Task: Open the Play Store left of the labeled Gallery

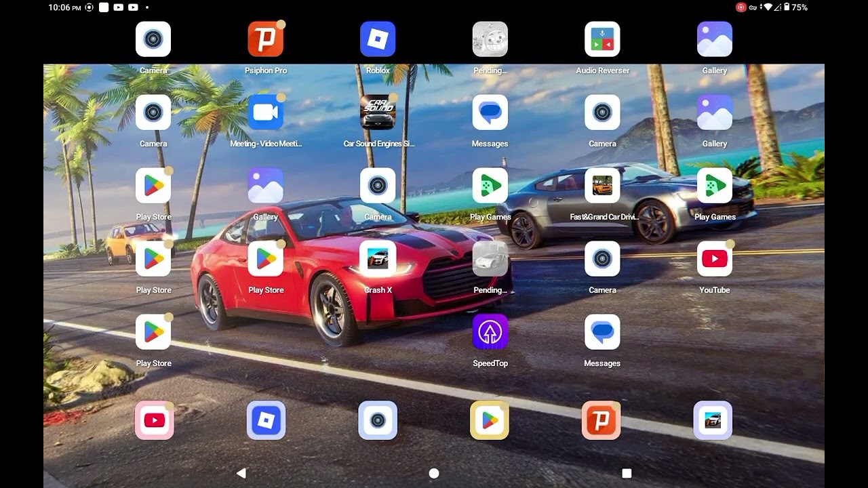Action: 153,186
